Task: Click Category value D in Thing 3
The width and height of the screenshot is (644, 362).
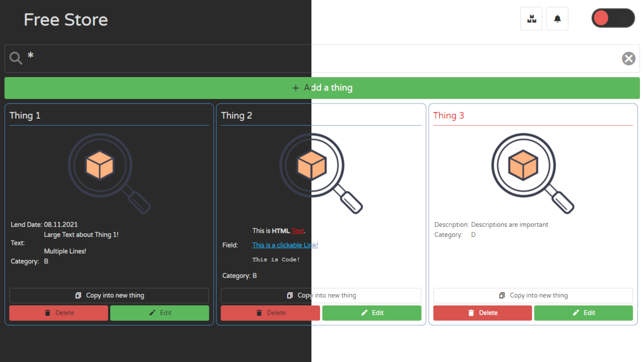Action: coord(473,235)
